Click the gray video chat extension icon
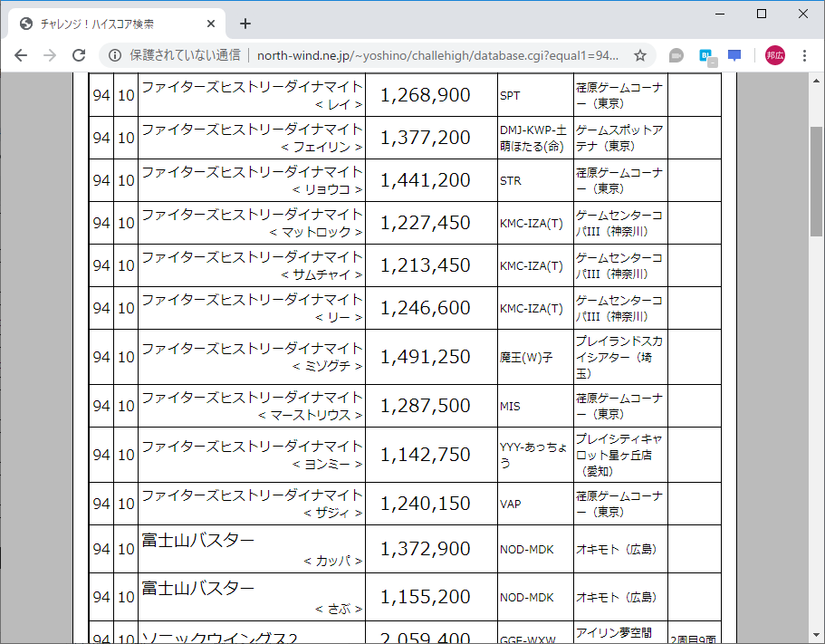The height and width of the screenshot is (644, 825). [676, 55]
